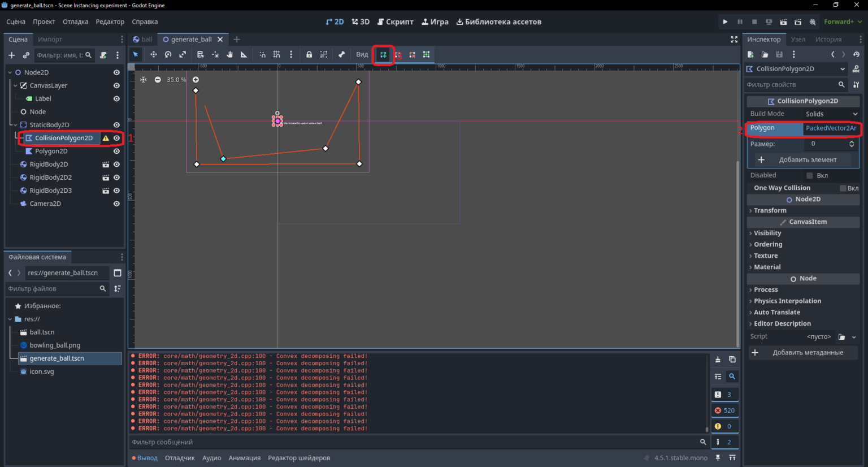The width and height of the screenshot is (868, 467).
Task: Toggle the One Way Collision checkbox
Action: click(843, 188)
